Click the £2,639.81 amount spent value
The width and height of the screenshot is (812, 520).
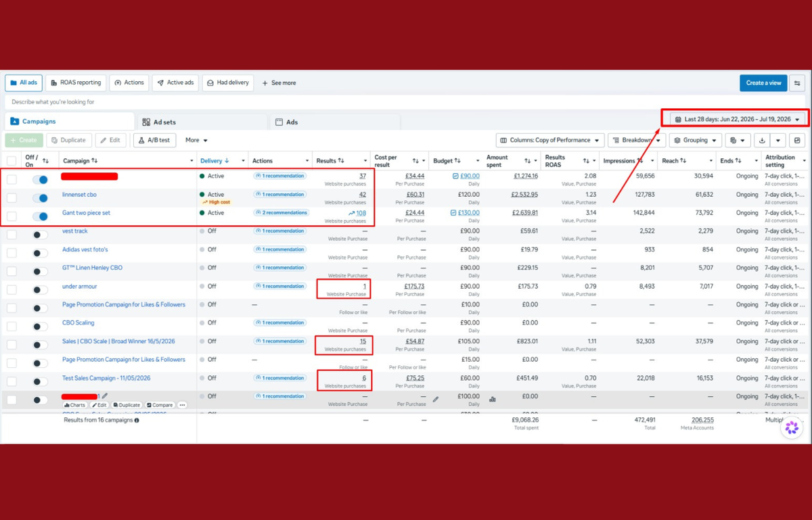[524, 212]
